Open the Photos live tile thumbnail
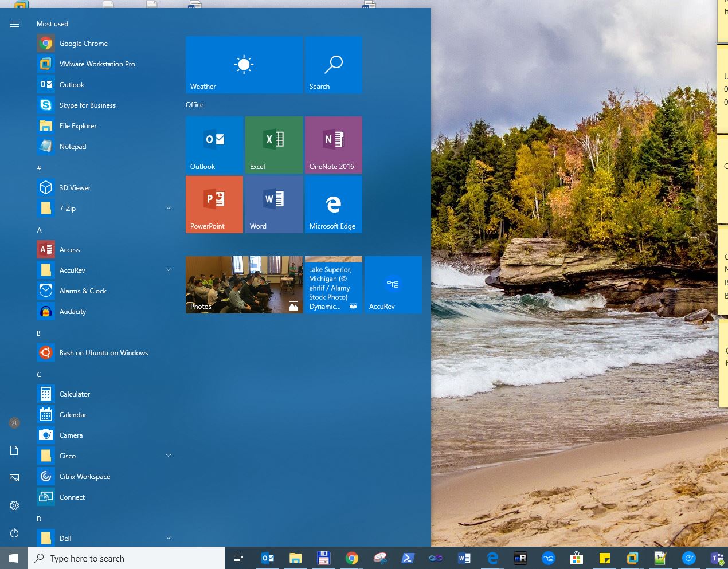This screenshot has width=728, height=569. tap(244, 285)
